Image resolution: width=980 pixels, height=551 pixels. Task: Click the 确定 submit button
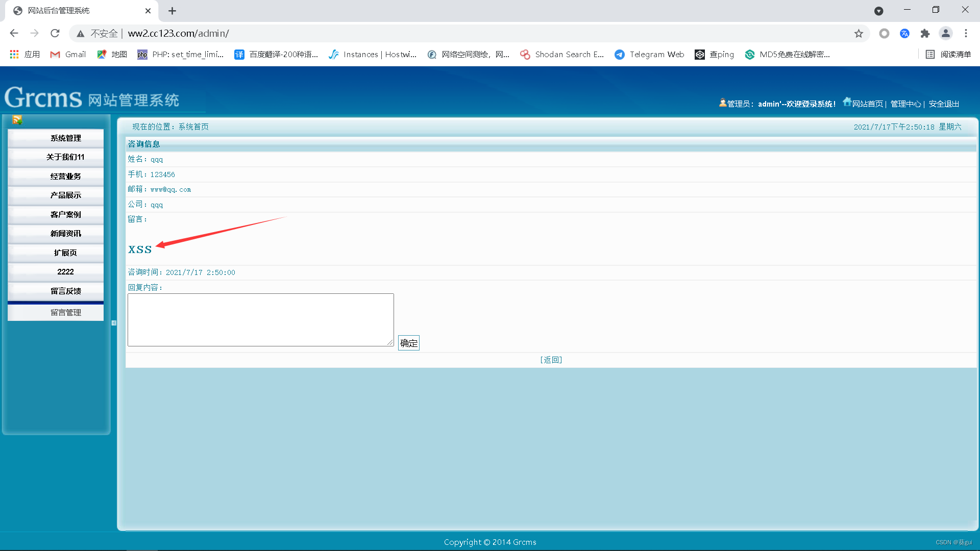pyautogui.click(x=409, y=343)
